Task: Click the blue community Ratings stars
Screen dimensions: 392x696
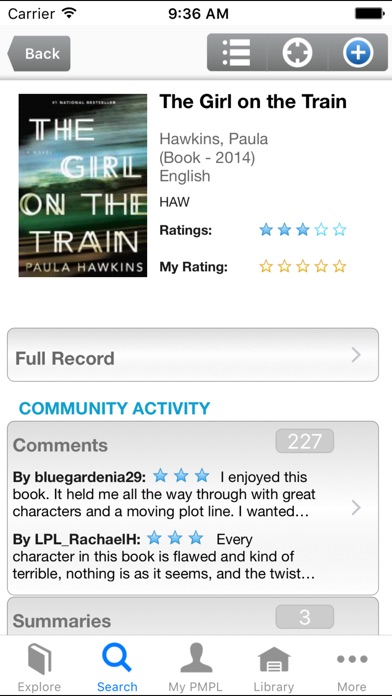Action: click(303, 229)
